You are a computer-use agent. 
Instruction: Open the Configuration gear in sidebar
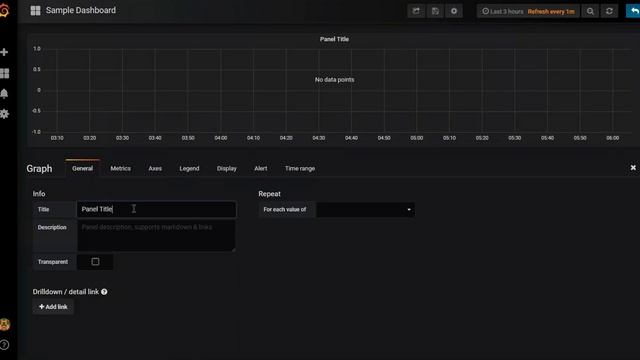click(4, 114)
